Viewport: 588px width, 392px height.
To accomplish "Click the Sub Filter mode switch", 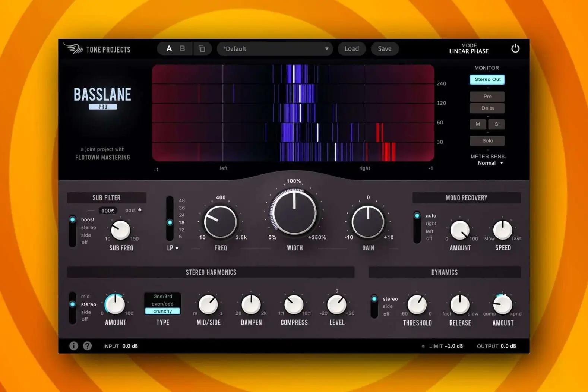I will (x=73, y=231).
